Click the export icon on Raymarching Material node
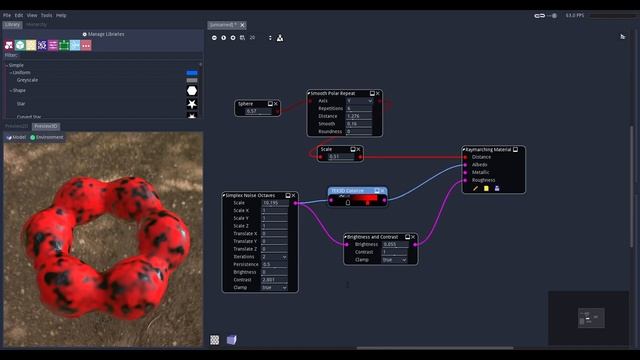The height and width of the screenshot is (360, 640). (497, 188)
